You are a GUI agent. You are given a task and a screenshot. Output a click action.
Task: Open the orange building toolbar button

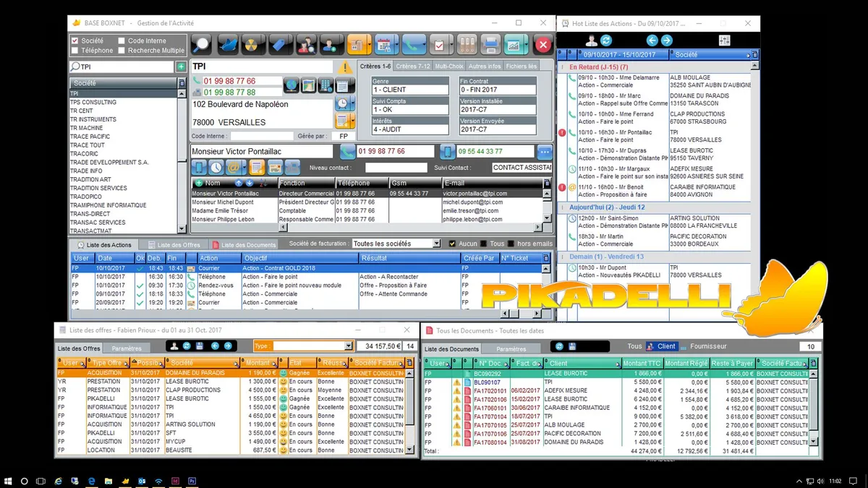coord(359,44)
